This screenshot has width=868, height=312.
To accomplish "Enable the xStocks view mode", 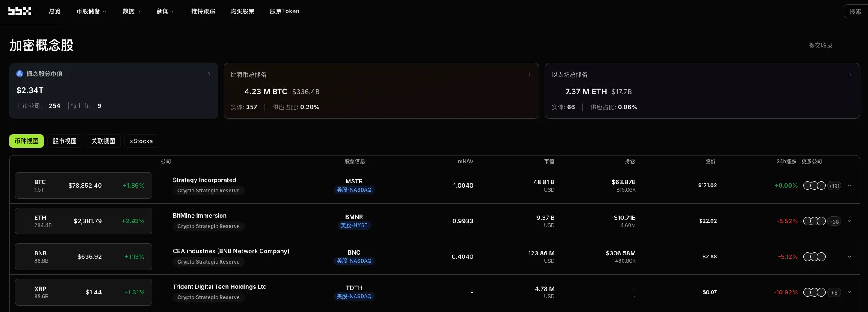I will pyautogui.click(x=141, y=141).
